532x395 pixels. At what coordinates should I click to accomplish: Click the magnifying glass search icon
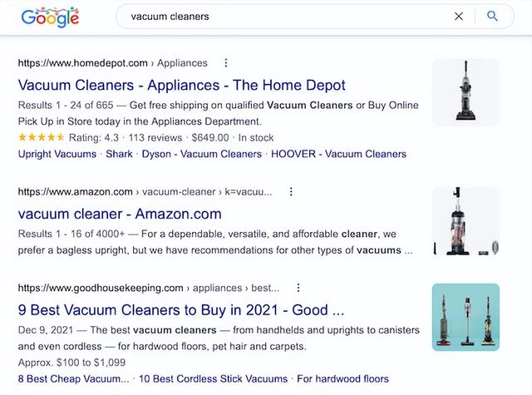(492, 16)
